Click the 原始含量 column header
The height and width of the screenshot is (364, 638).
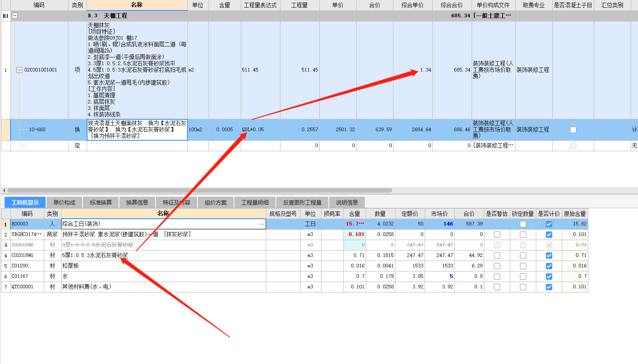pos(575,214)
